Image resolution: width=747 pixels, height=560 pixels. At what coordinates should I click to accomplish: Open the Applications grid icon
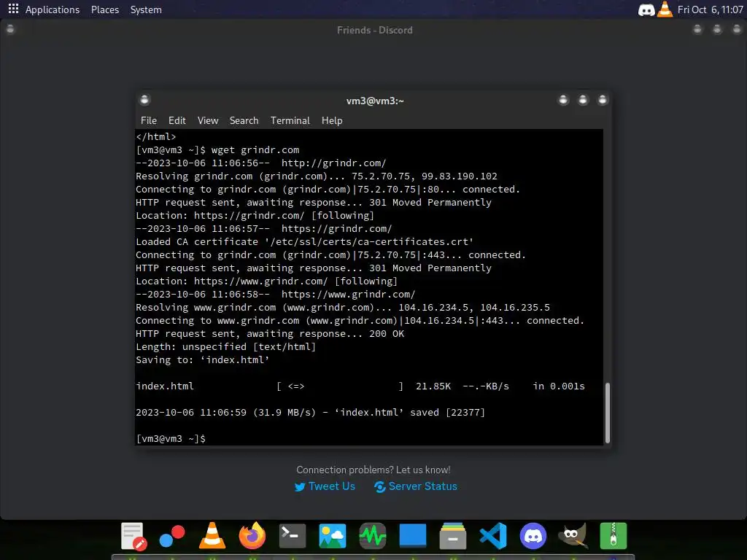pos(13,9)
